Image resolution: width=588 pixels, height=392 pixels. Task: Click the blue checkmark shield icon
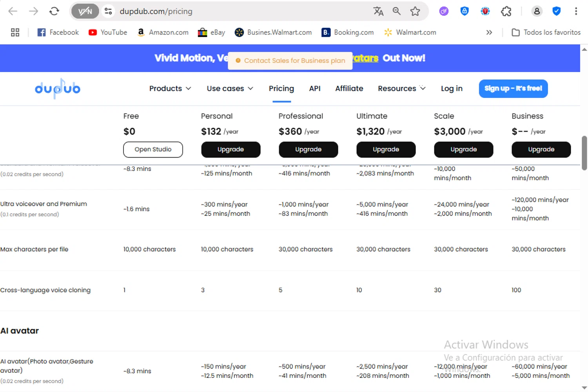(x=556, y=11)
